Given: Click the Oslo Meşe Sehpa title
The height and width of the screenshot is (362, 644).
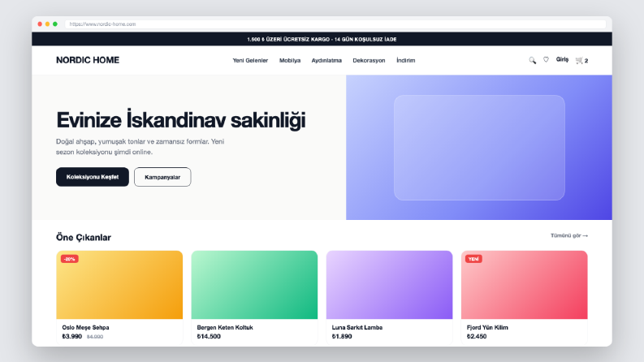Looking at the screenshot, I should tap(85, 328).
